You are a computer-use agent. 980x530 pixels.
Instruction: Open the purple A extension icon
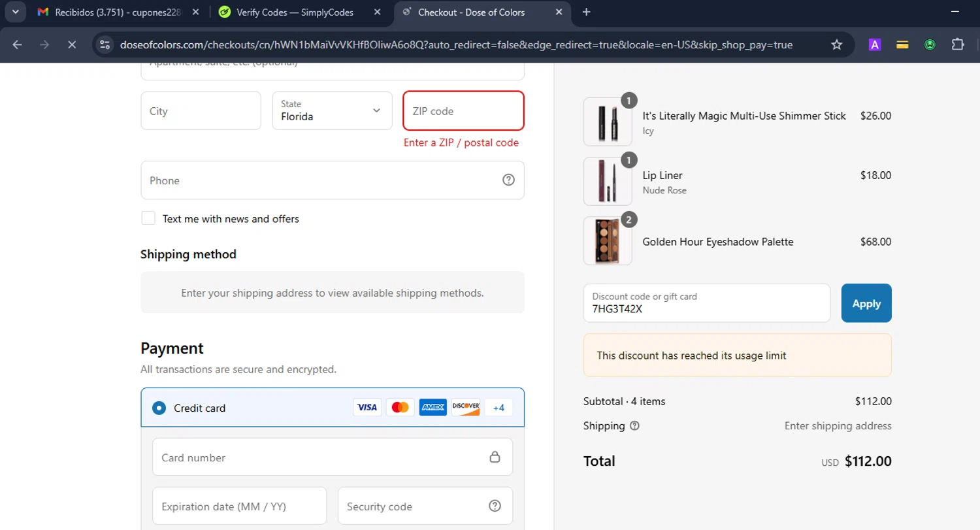(x=874, y=44)
